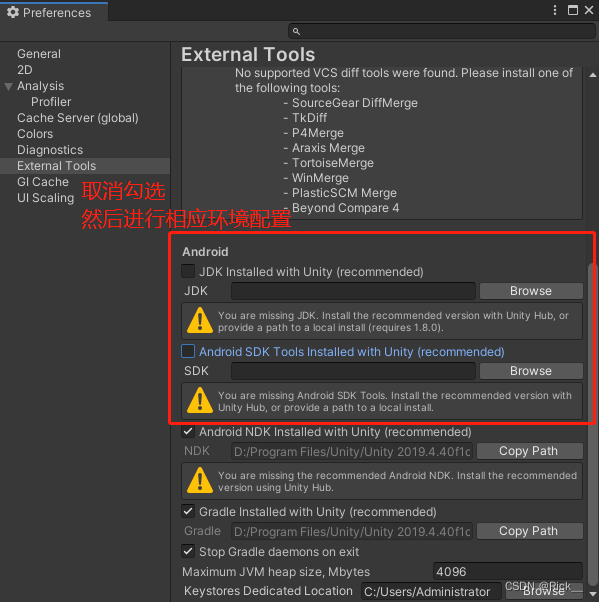This screenshot has height=602, width=599.
Task: Enable Android SDK Tools Installed with Unity
Action: [188, 351]
